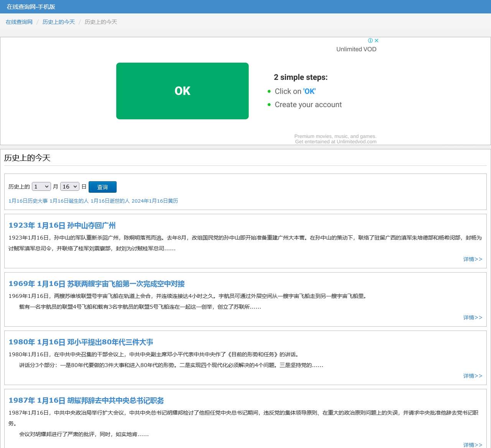Open the 1987年 胡耀邦辞去总书记职务 headline
This screenshot has width=491, height=448.
(x=86, y=400)
